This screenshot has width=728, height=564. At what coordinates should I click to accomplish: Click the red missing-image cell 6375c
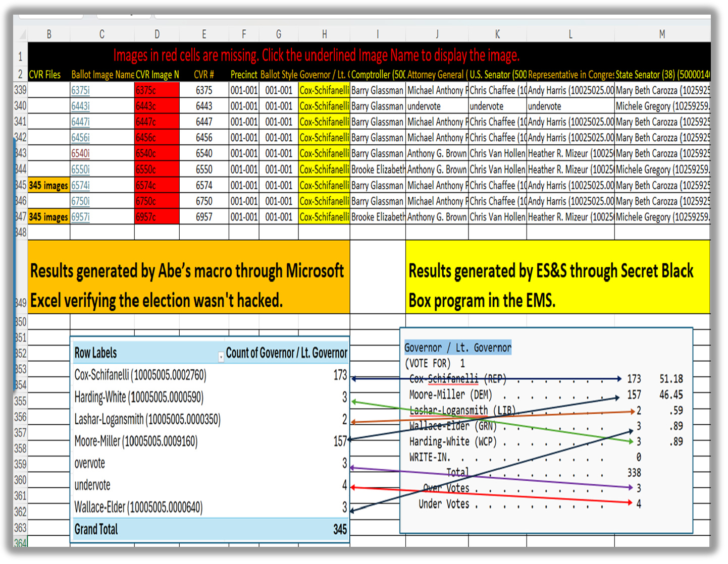click(157, 90)
